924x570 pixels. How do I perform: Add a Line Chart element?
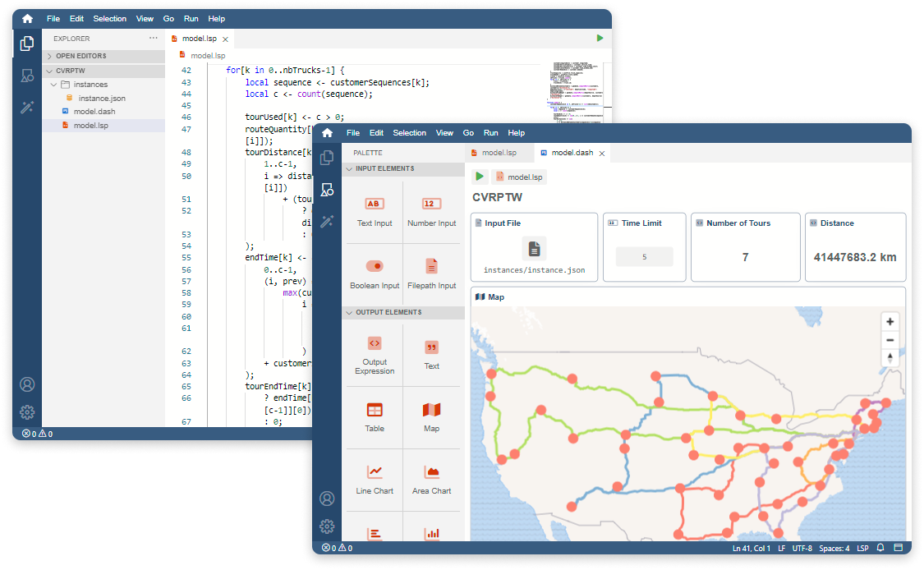click(x=375, y=478)
